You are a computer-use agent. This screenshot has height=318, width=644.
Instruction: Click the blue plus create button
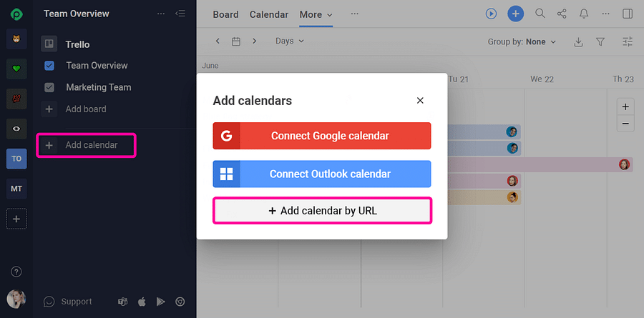click(516, 14)
